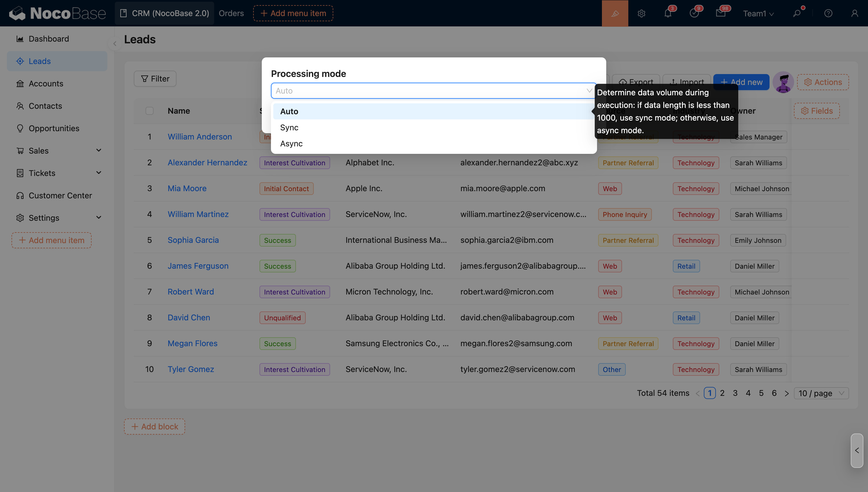Open lead Sophia Garcia's record
The height and width of the screenshot is (492, 868).
pos(193,240)
